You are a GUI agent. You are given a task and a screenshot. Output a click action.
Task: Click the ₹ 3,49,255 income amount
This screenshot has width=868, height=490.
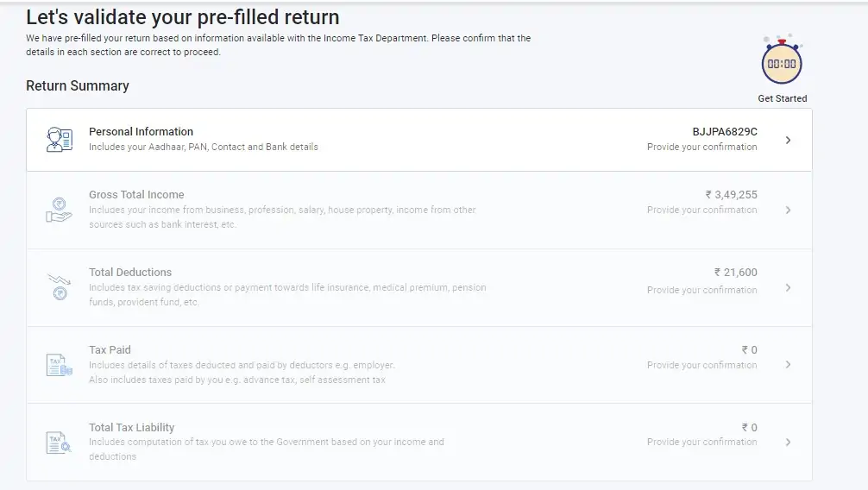[x=732, y=195]
